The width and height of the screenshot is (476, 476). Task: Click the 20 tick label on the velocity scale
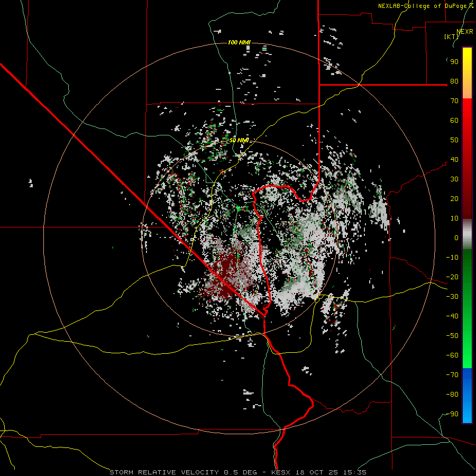tap(454, 198)
